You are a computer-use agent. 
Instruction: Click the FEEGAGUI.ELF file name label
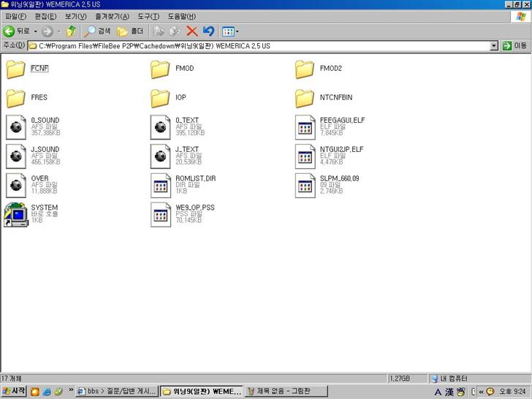342,120
